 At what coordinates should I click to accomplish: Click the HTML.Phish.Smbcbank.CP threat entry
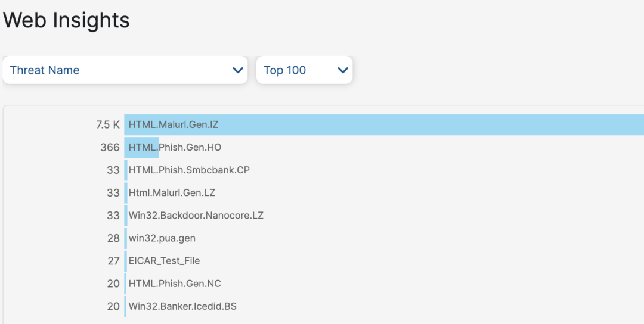point(189,170)
